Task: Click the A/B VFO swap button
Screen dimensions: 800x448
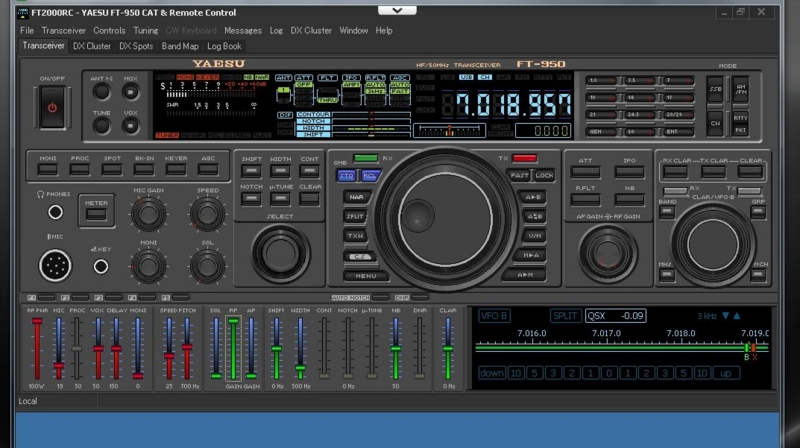Action: tap(534, 216)
